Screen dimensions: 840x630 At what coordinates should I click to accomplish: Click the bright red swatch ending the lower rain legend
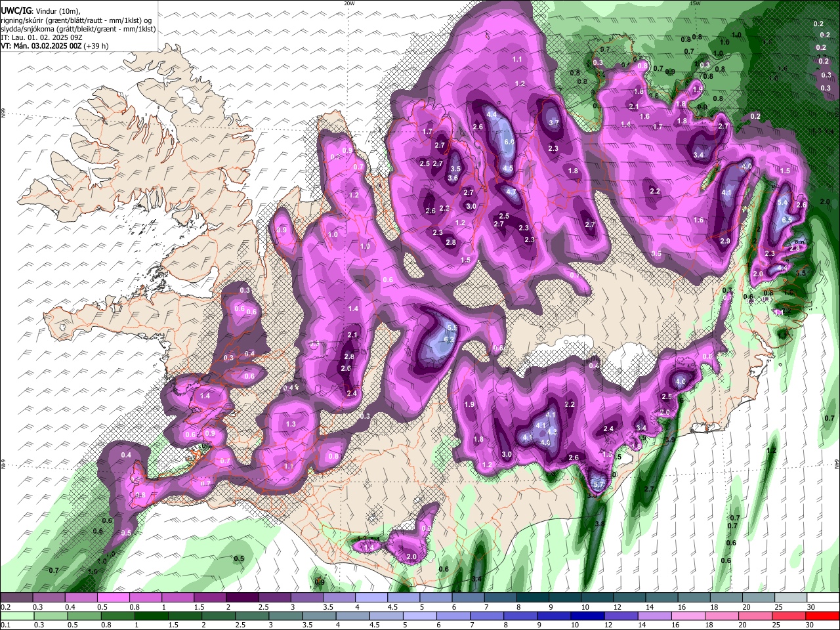tap(822, 616)
